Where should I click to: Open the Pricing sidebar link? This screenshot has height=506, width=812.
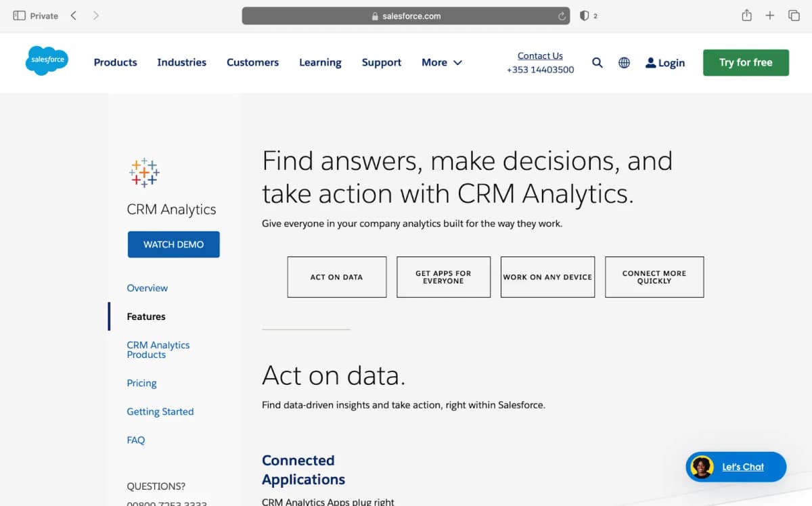[141, 383]
